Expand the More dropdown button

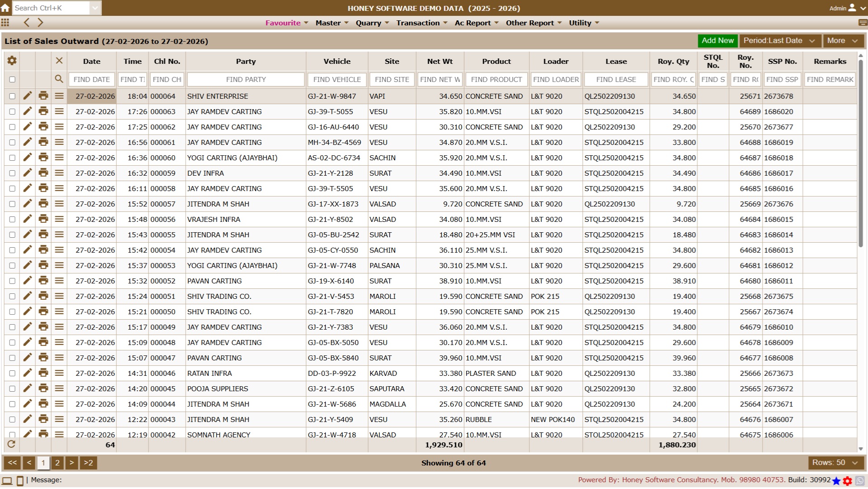842,41
